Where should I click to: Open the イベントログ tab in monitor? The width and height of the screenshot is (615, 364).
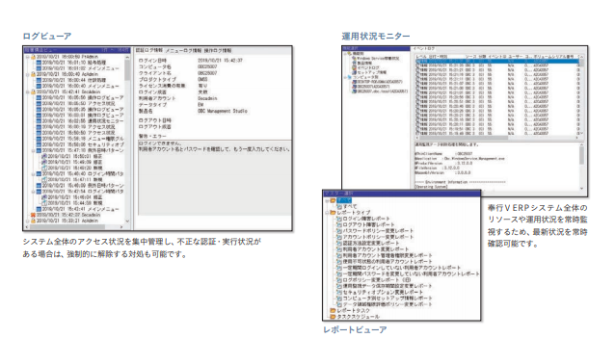tap(424, 48)
